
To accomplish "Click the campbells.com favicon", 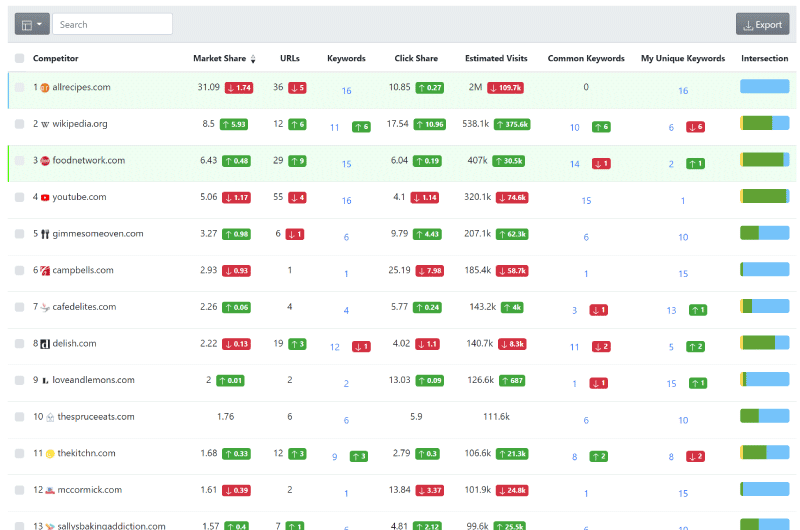I will (x=45, y=271).
